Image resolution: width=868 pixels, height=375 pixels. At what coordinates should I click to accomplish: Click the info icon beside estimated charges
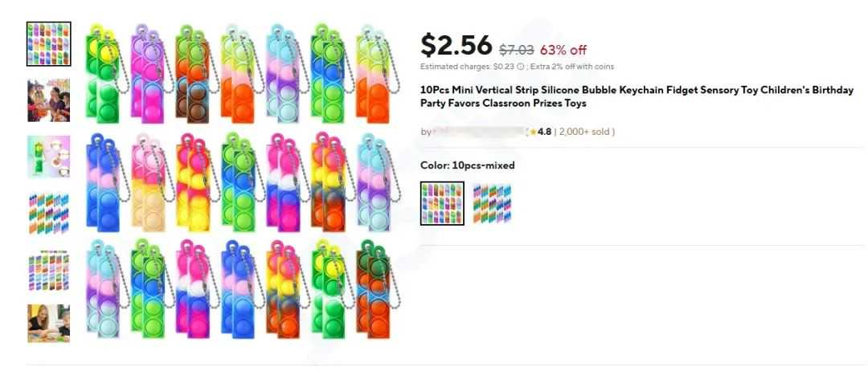click(x=520, y=67)
